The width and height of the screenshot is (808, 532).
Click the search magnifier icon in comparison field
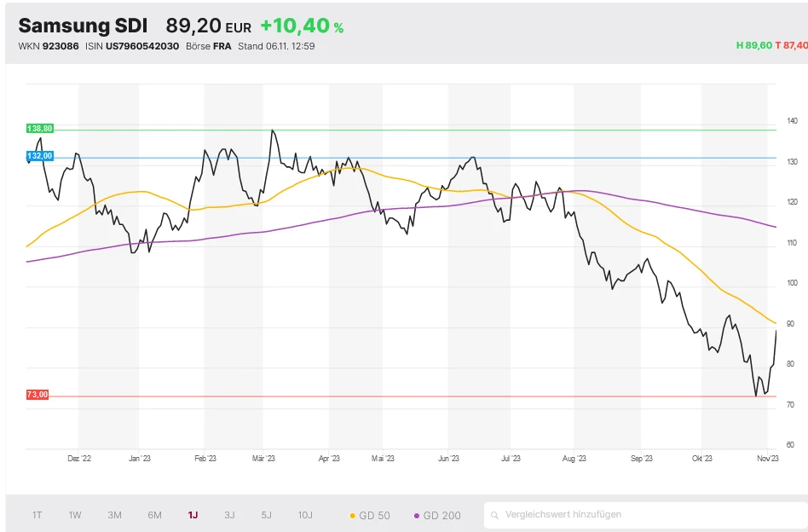(494, 515)
